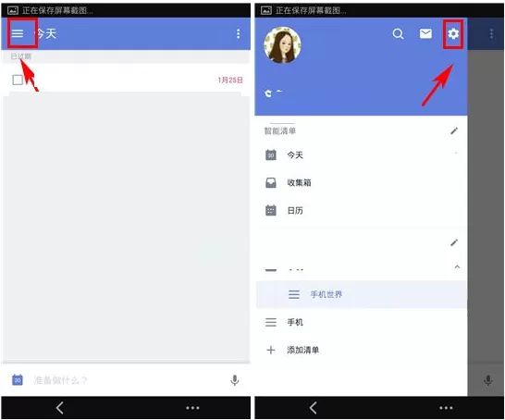The image size is (505, 420).
Task: Tap the list icon beside 手机
Action: [x=270, y=322]
